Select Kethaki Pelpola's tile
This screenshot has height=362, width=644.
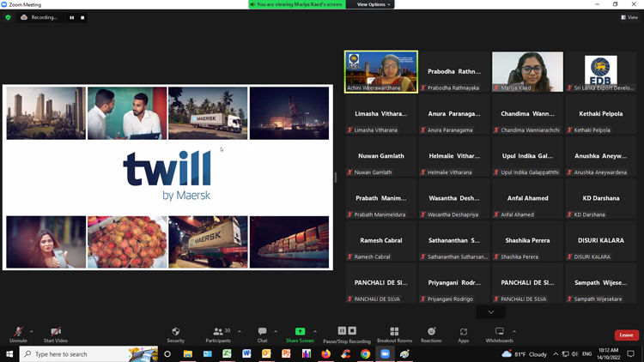coord(600,114)
